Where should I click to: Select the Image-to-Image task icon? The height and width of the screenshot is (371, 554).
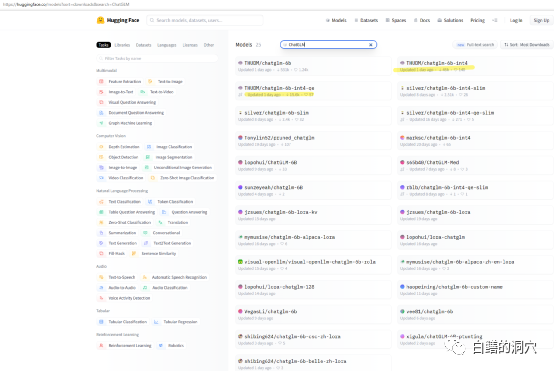pos(101,167)
